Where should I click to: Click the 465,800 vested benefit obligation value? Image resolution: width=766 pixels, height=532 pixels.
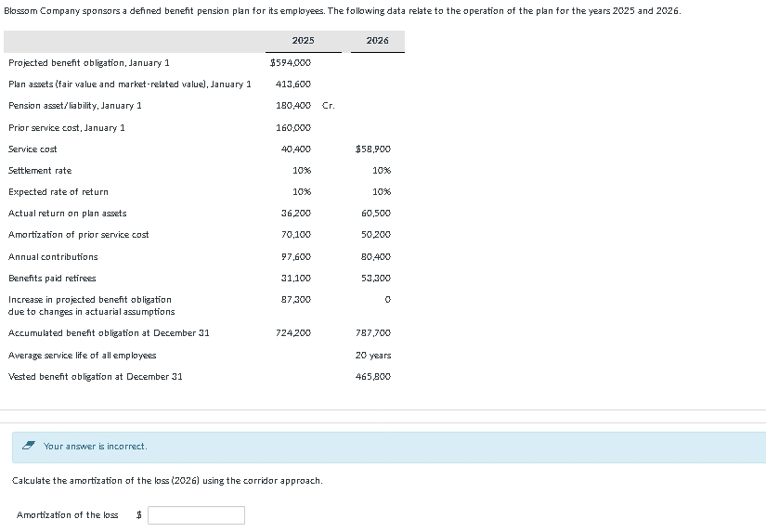click(x=373, y=376)
